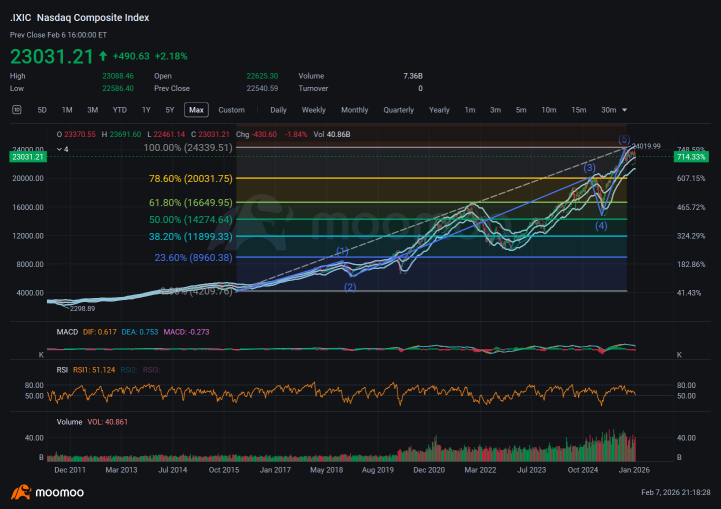The image size is (721, 509).
Task: Click the 23.60% (8960.38) Fibonacci label
Action: [x=194, y=257]
